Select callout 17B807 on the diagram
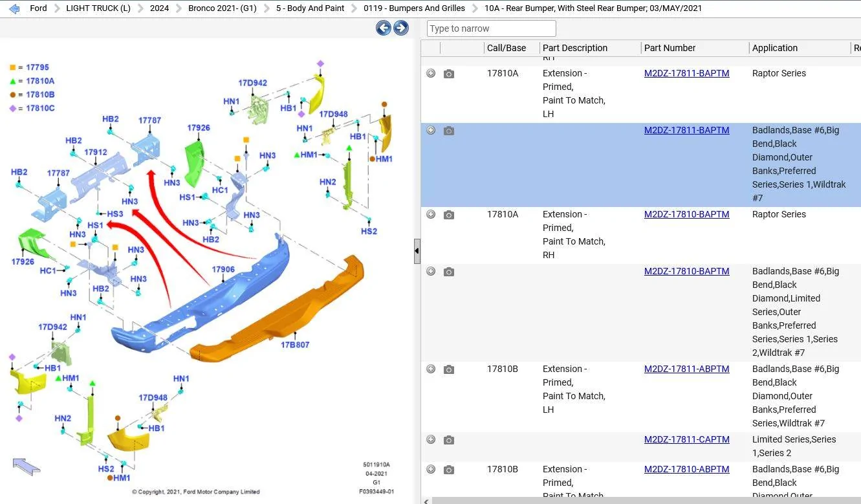This screenshot has height=504, width=861. 295,345
